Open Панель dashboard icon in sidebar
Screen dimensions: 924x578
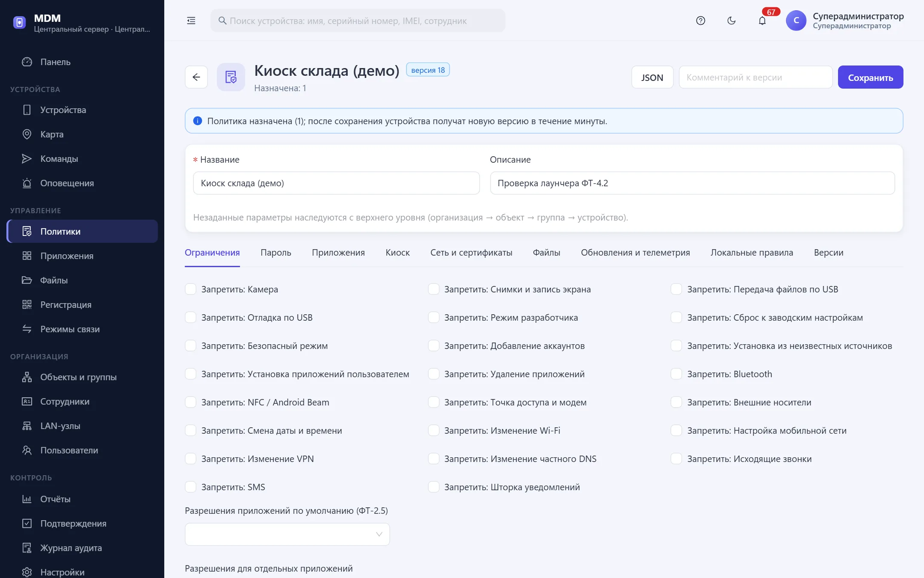[27, 62]
